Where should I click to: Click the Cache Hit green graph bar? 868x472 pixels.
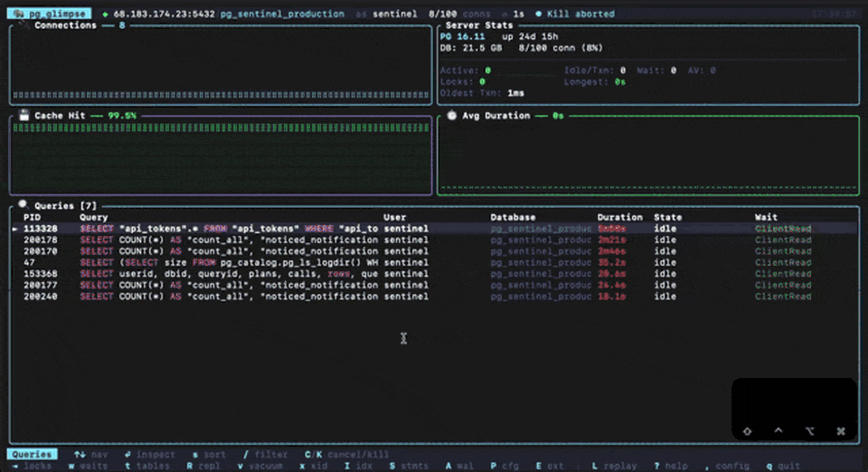click(221, 127)
